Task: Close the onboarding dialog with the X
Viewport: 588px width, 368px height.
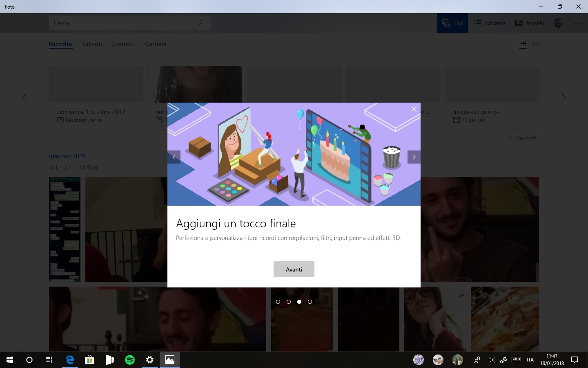Action: 414,109
